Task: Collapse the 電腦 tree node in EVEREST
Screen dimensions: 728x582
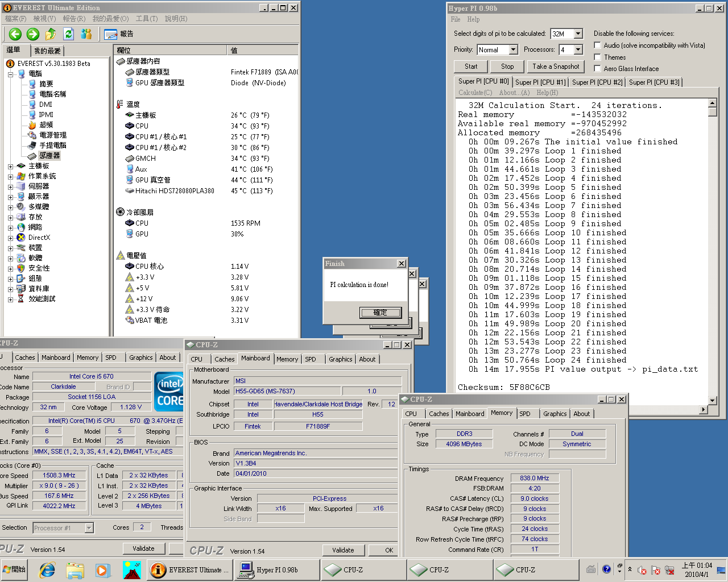Action: point(11,74)
